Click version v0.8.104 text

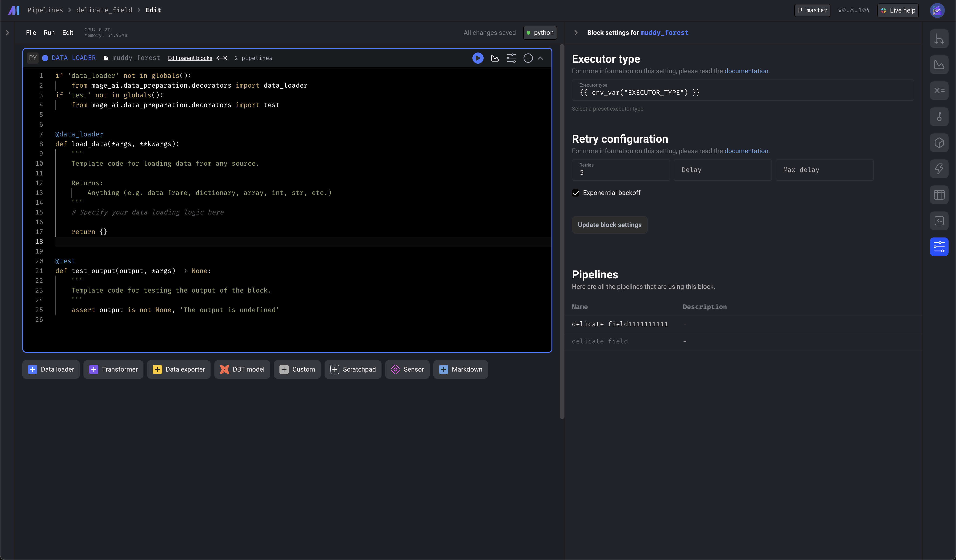[853, 10]
